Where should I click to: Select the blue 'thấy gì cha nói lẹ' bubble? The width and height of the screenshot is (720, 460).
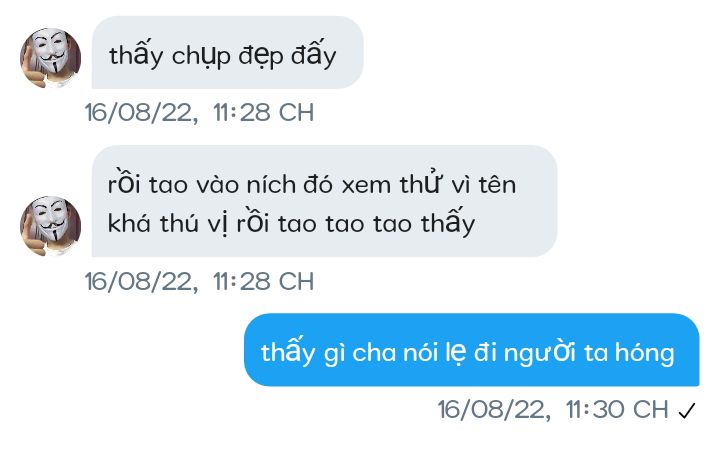(x=472, y=350)
